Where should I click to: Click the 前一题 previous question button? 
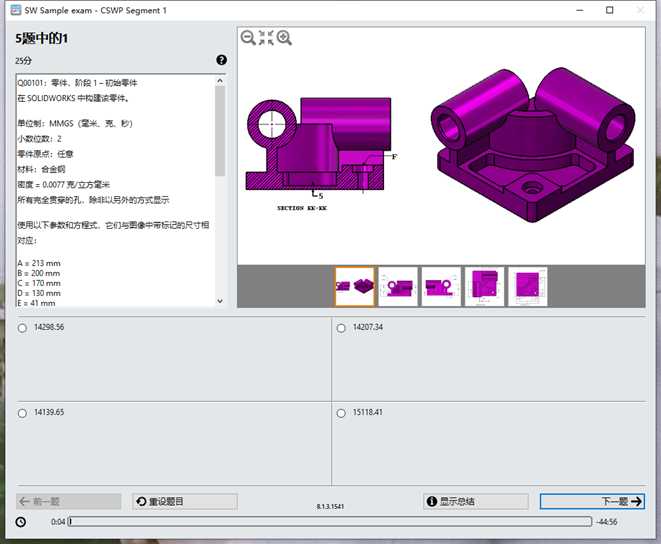pyautogui.click(x=69, y=501)
